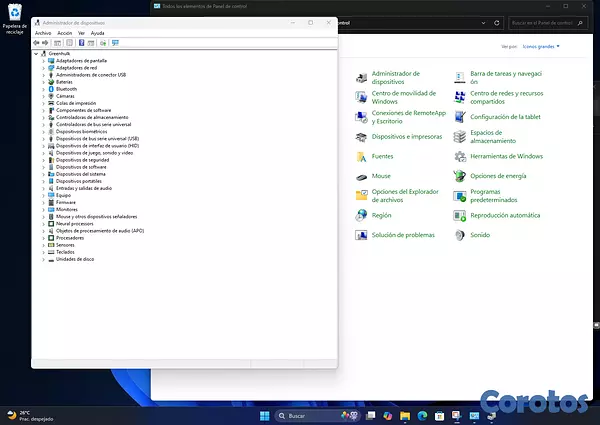Viewport: 600px width, 425px height.
Task: Open the Control Panel address bar dropdown
Action: [x=483, y=23]
